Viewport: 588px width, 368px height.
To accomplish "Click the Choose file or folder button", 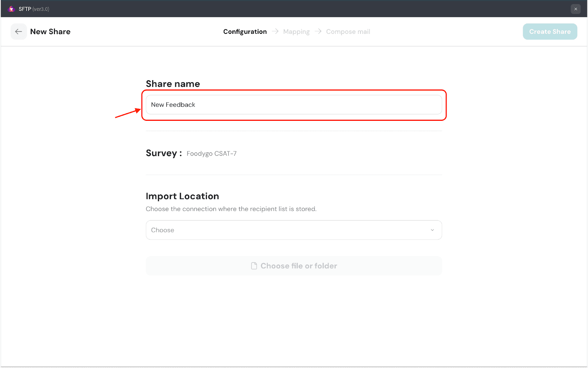I will (298, 266).
